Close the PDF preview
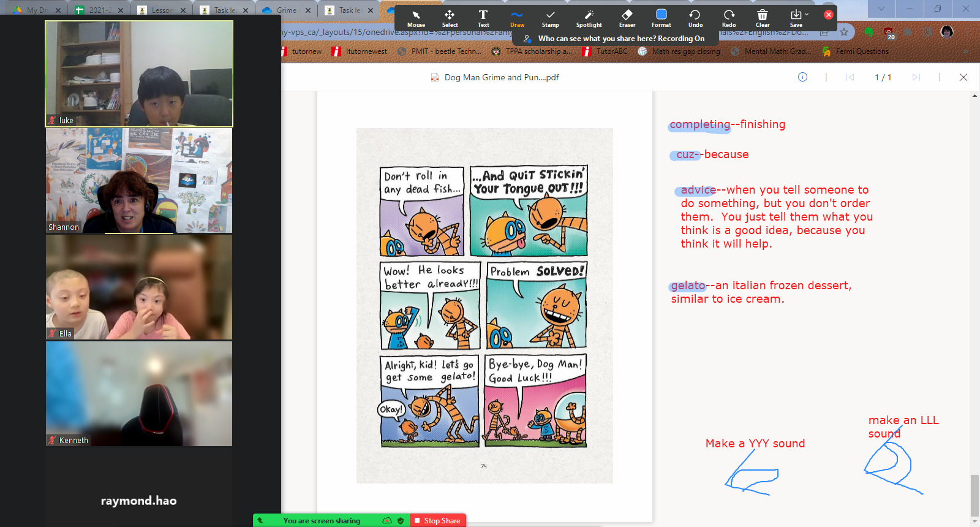Image resolution: width=980 pixels, height=527 pixels. pos(963,77)
